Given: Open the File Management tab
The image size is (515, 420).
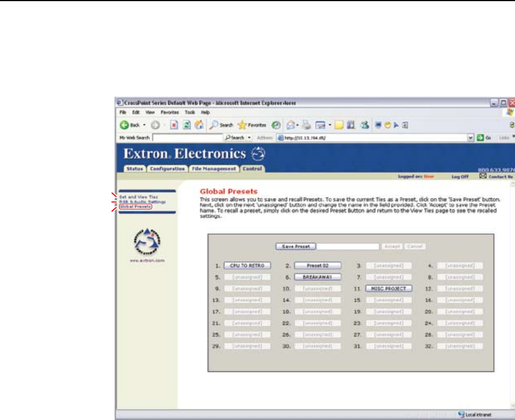Looking at the screenshot, I should click(x=214, y=169).
